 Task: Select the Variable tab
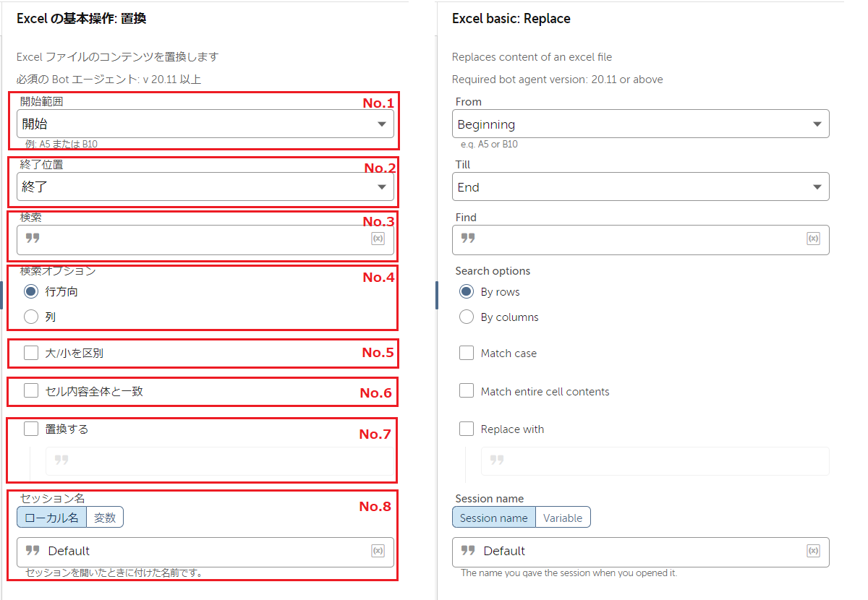point(563,517)
